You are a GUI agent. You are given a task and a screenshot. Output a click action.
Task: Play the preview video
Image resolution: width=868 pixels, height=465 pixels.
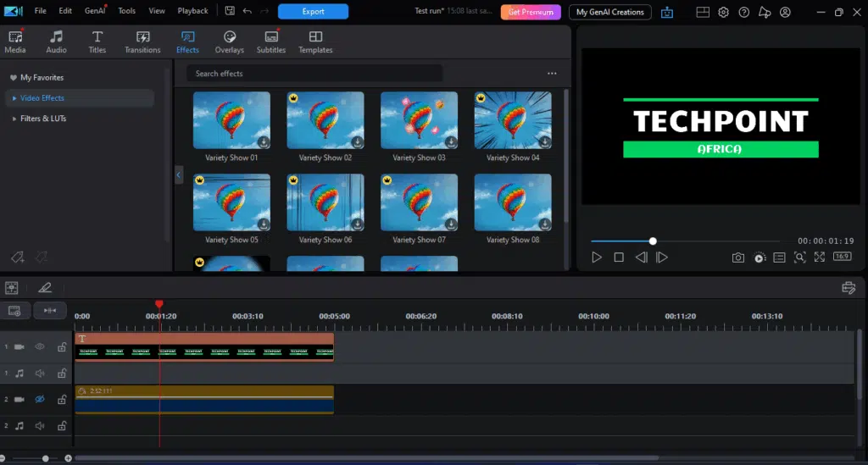click(x=596, y=257)
